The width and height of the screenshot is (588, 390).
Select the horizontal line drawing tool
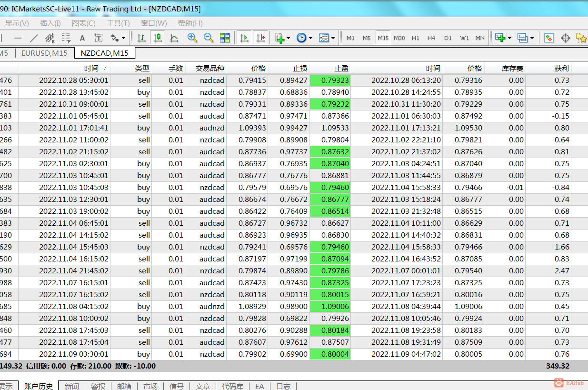[18, 38]
